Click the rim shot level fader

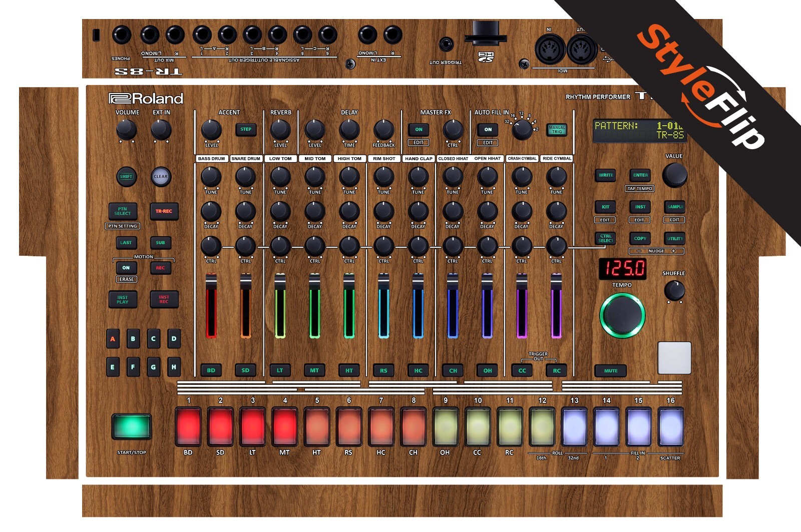pos(383,306)
